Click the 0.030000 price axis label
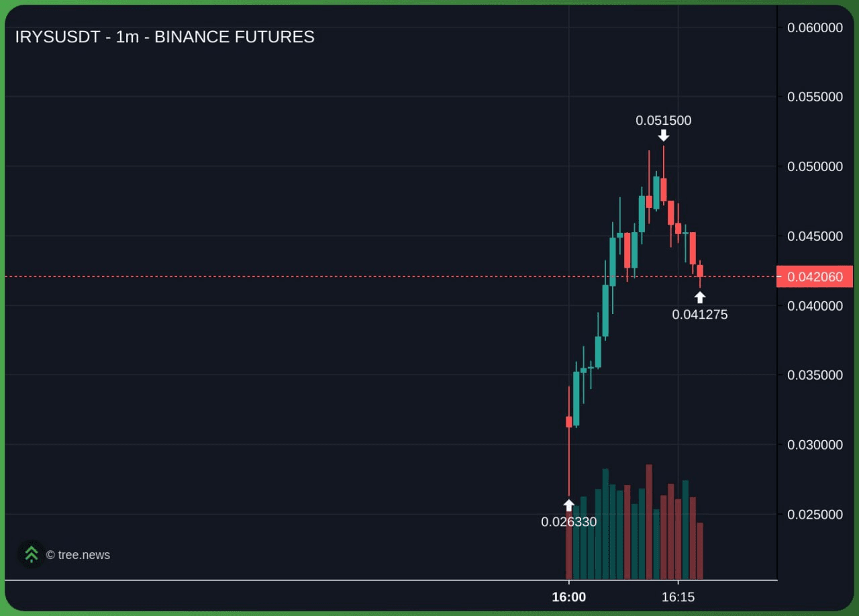Screen dimensions: 859x616 815,444
